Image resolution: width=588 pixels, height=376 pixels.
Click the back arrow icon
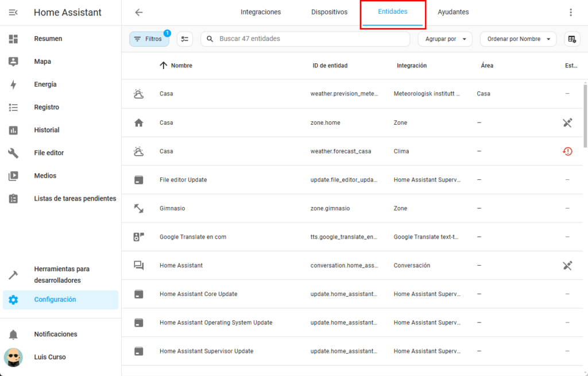(x=138, y=12)
